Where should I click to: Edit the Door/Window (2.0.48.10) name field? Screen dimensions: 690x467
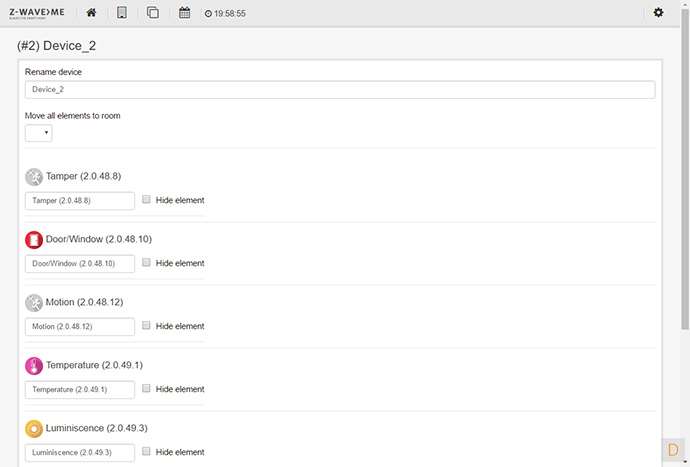tap(80, 264)
